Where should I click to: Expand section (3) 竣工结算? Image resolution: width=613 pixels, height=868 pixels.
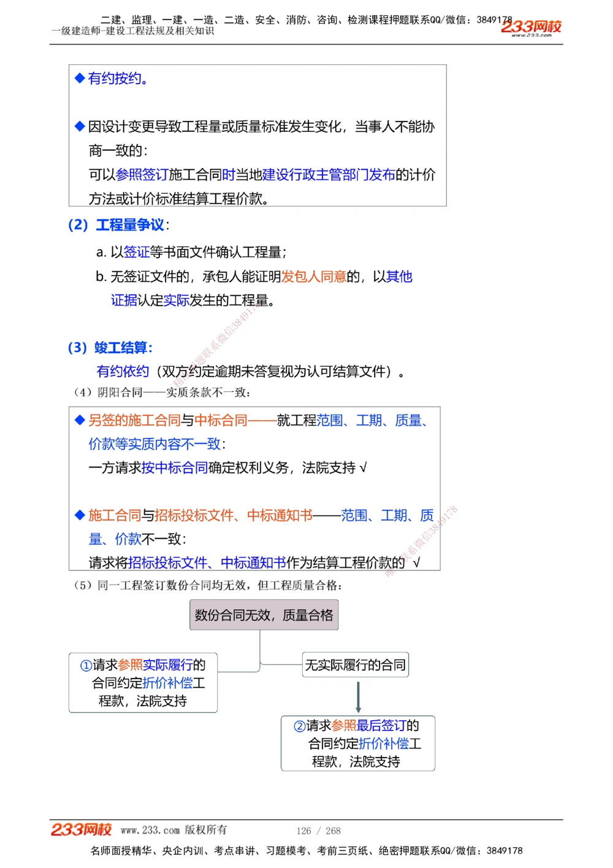click(x=109, y=347)
